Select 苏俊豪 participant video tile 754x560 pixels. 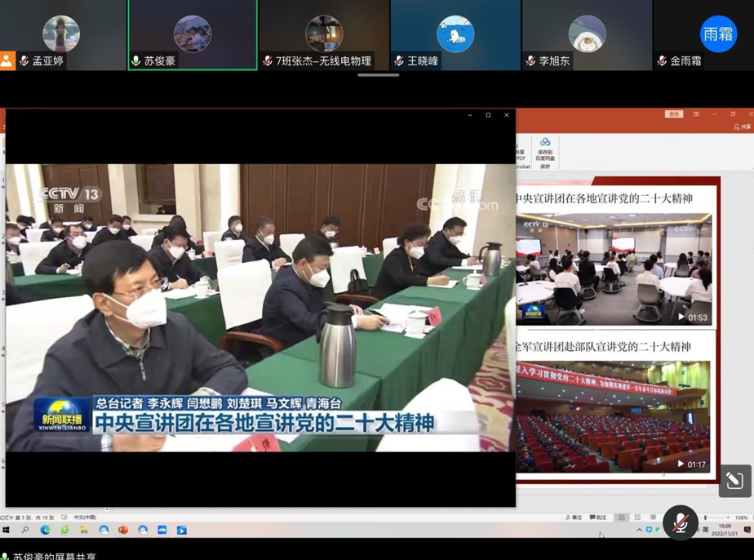193,35
